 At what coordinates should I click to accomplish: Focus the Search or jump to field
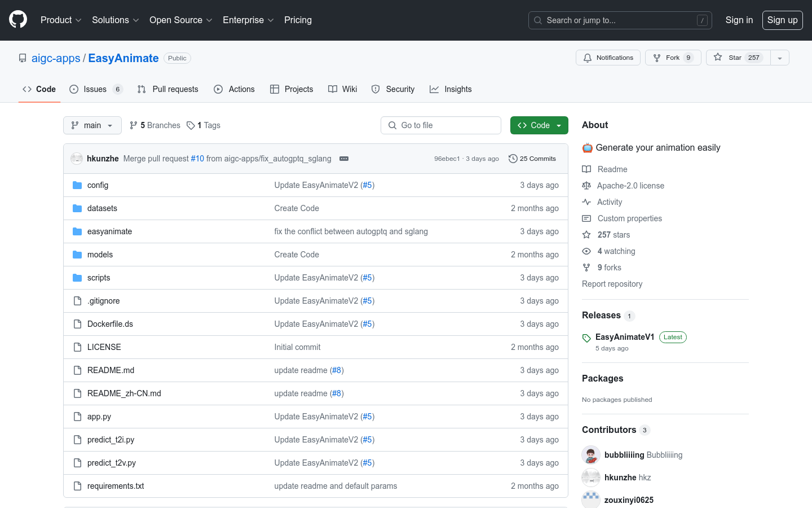click(x=620, y=20)
